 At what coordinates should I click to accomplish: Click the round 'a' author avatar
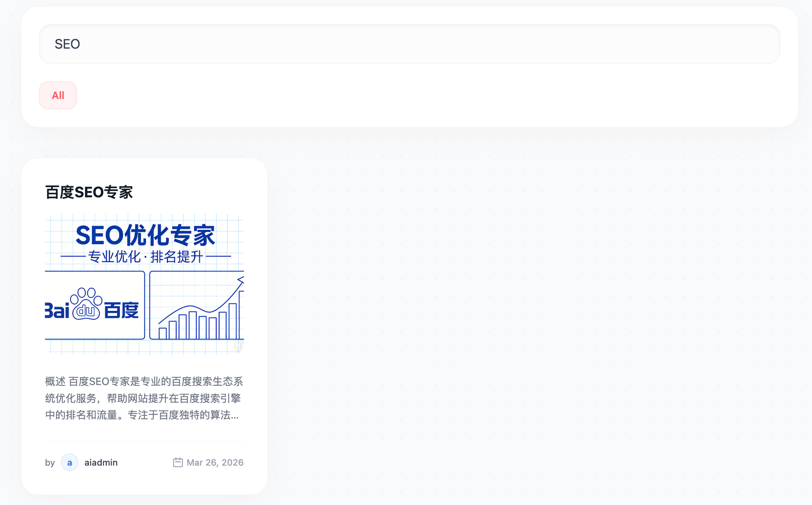click(x=69, y=462)
